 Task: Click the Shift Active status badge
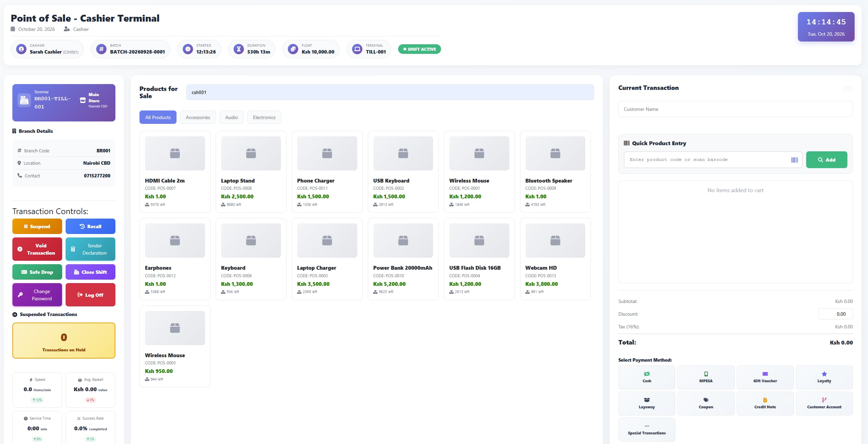tap(419, 49)
